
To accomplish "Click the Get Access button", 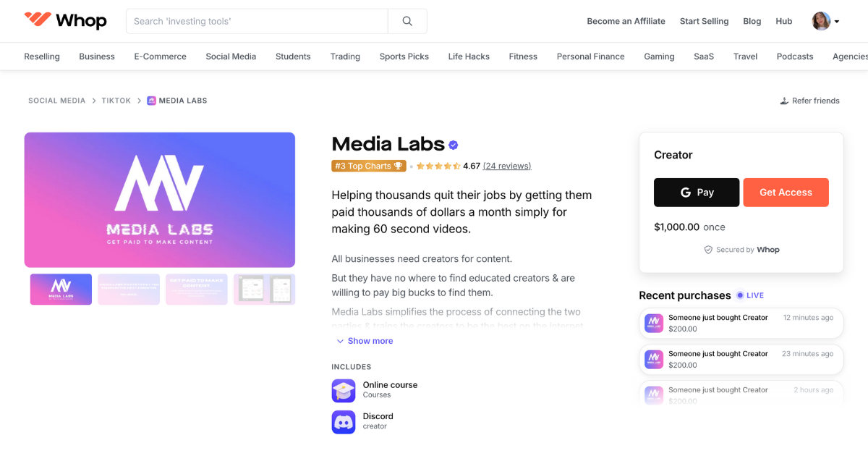I will (x=786, y=192).
